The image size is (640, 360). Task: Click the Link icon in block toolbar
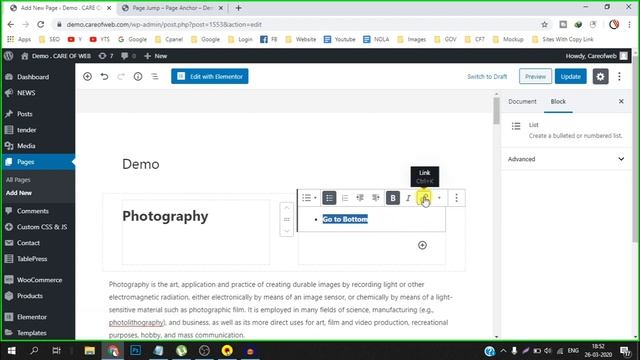click(424, 198)
